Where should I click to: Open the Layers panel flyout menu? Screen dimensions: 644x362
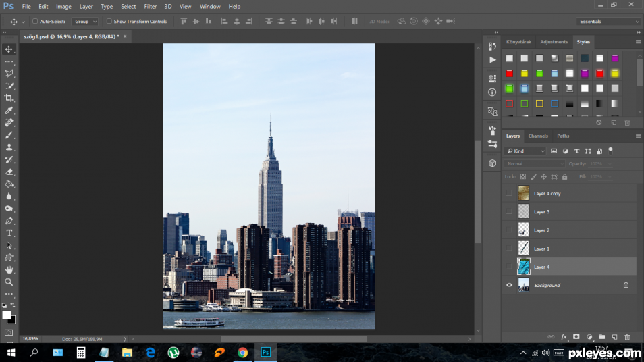point(638,136)
